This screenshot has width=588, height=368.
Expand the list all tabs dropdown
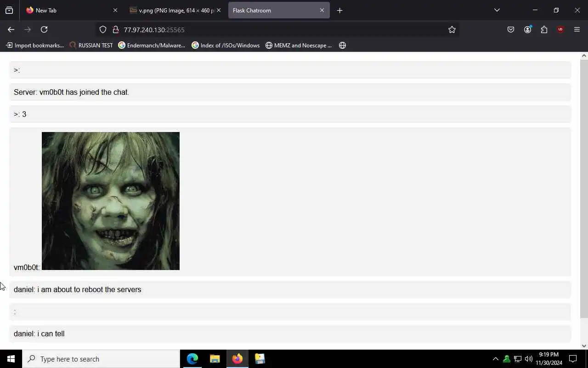pos(497,10)
